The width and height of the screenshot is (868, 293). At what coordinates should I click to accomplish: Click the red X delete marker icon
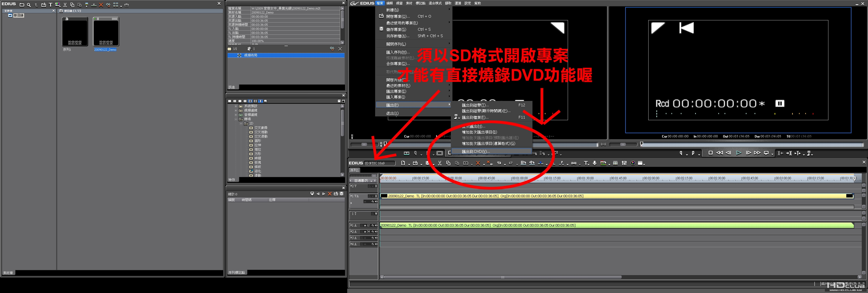click(330, 194)
